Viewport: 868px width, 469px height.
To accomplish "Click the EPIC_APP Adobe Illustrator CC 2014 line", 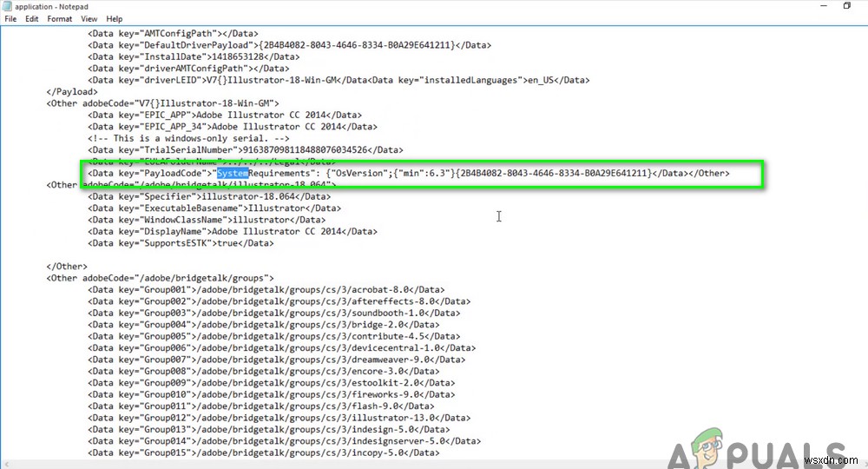I will click(x=225, y=115).
